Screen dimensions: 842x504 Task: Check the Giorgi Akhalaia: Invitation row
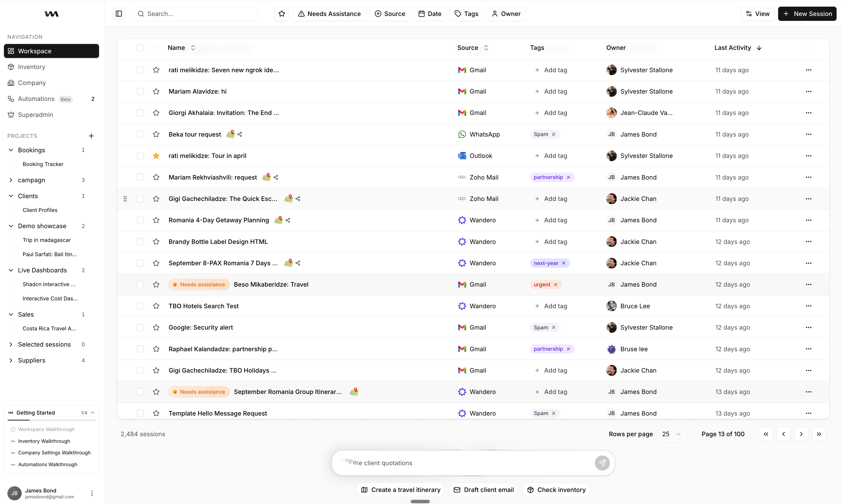pyautogui.click(x=140, y=113)
